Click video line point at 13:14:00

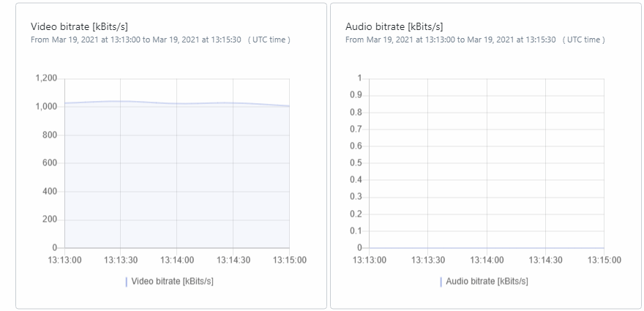coord(176,103)
